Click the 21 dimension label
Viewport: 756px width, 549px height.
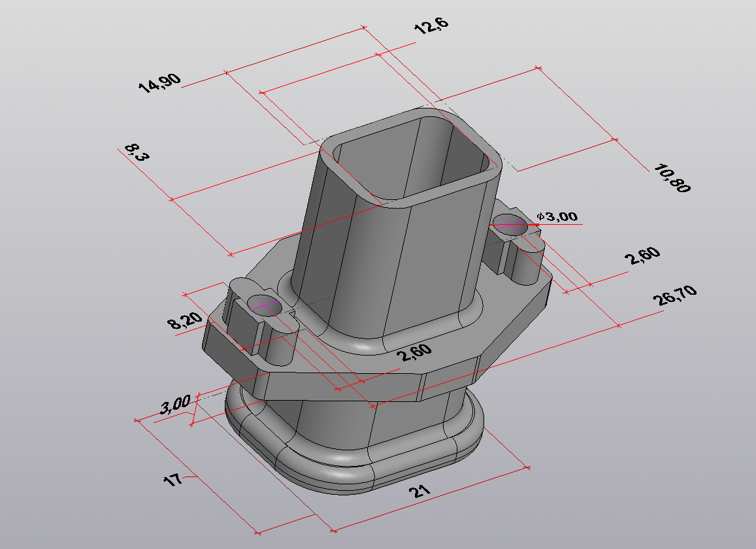coord(419,491)
